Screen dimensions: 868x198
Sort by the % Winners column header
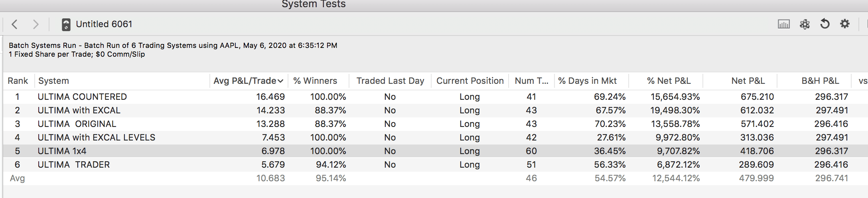click(x=315, y=81)
